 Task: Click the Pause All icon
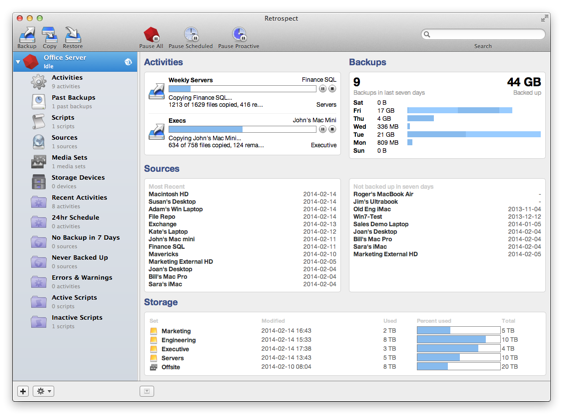(152, 34)
